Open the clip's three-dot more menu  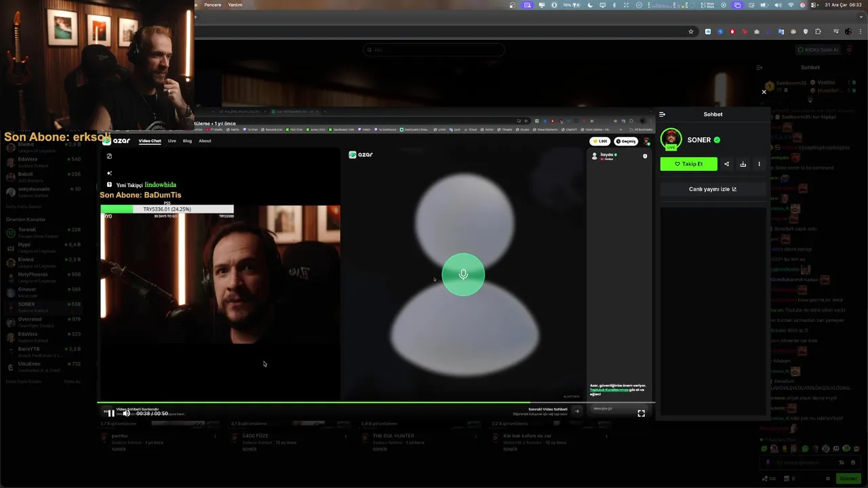coord(759,164)
